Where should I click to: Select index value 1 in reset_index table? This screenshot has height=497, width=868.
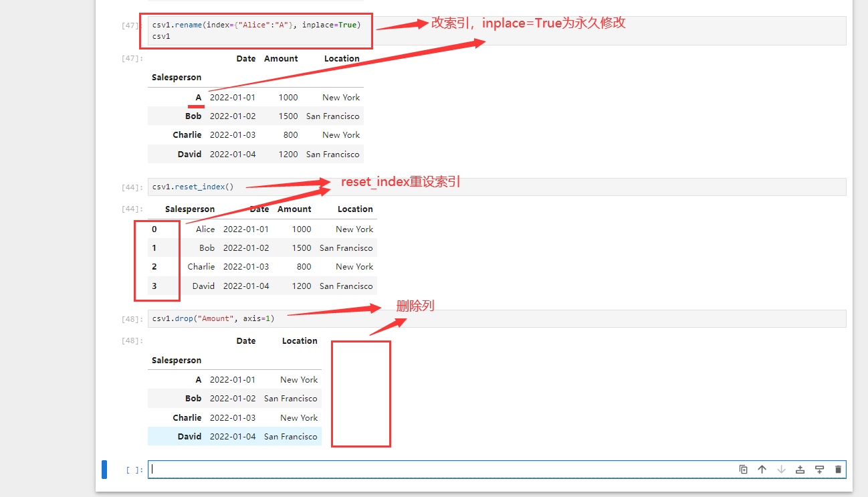point(154,247)
